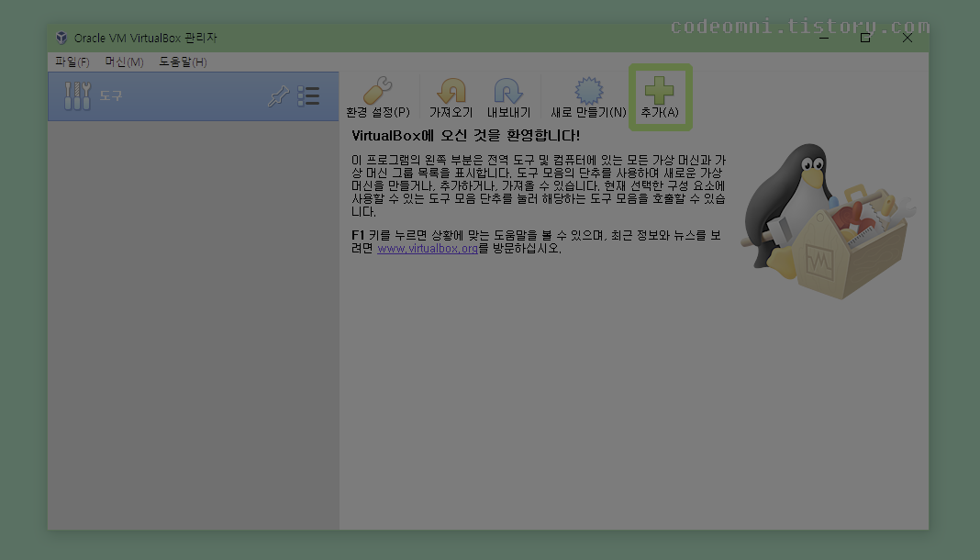
Task: Open the 도구 tools list menu icon
Action: coord(308,96)
